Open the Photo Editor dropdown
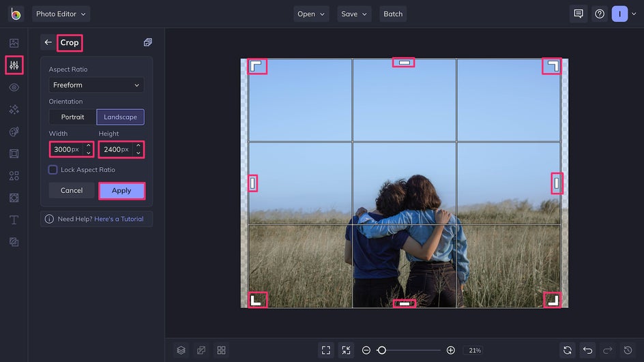644x362 pixels. (x=61, y=14)
